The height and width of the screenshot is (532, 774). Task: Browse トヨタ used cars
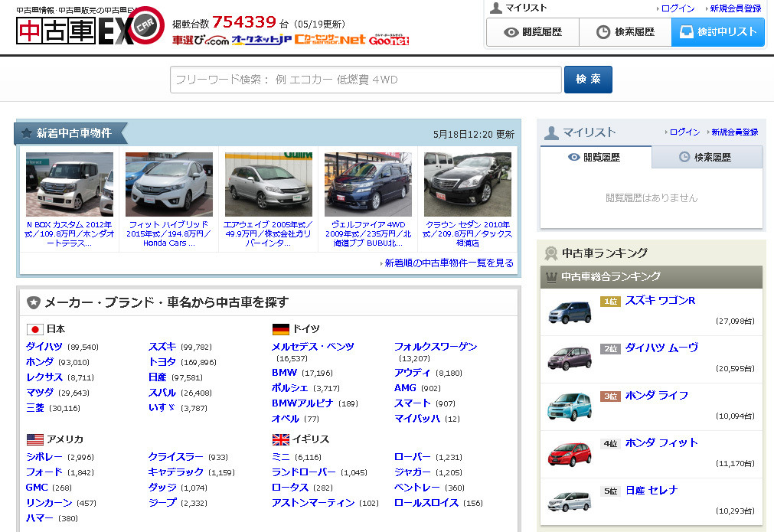[162, 362]
